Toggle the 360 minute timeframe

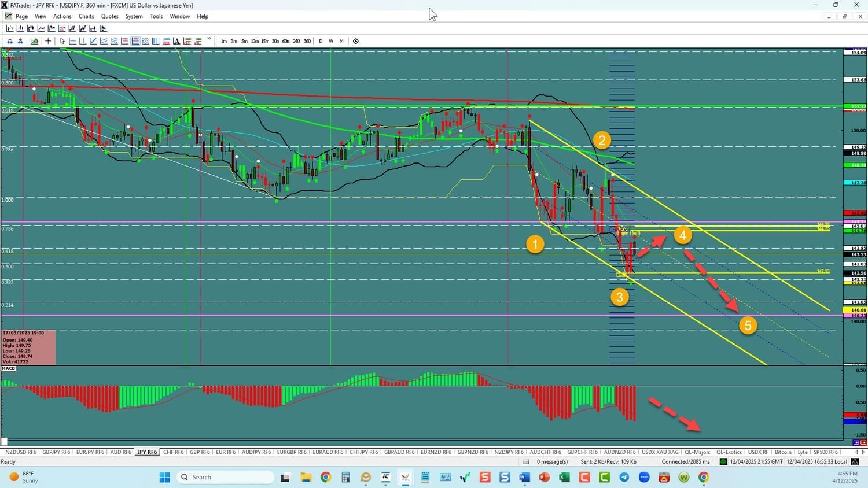[307, 41]
